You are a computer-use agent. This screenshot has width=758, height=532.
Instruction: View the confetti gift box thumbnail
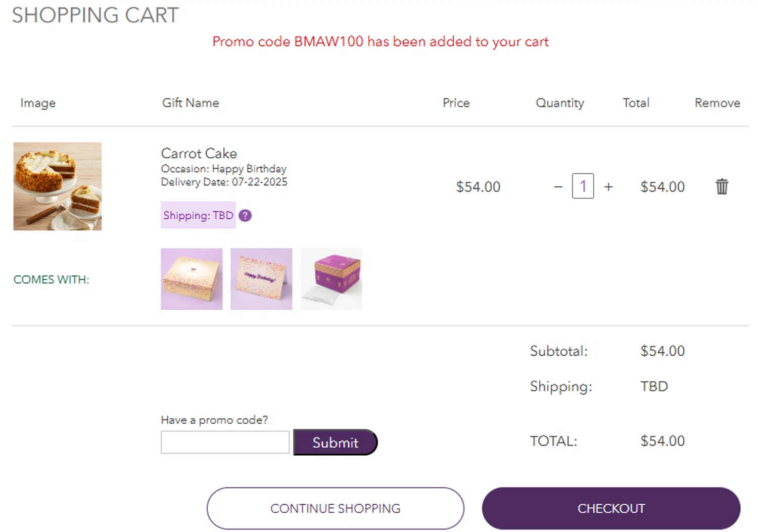click(x=192, y=279)
